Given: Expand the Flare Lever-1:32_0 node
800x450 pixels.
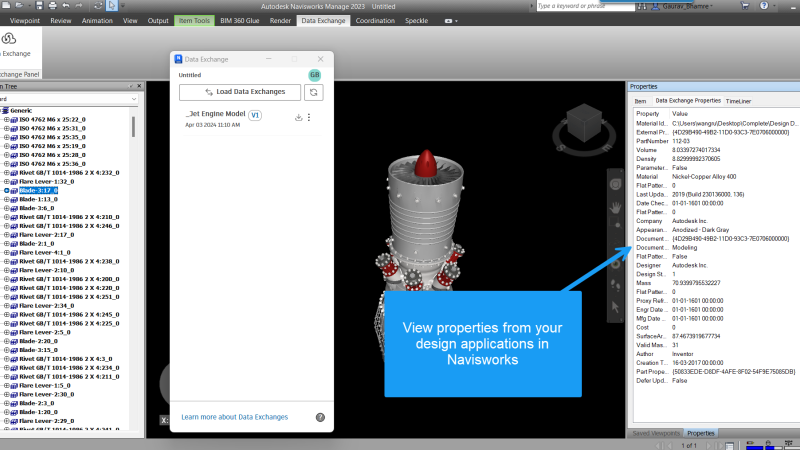Looking at the screenshot, I should (6, 181).
